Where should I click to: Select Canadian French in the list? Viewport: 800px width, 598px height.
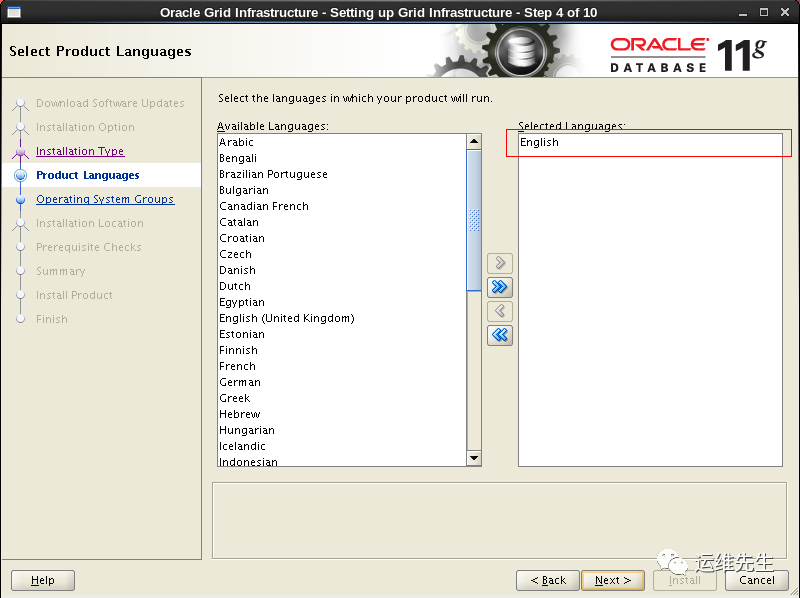(341, 206)
